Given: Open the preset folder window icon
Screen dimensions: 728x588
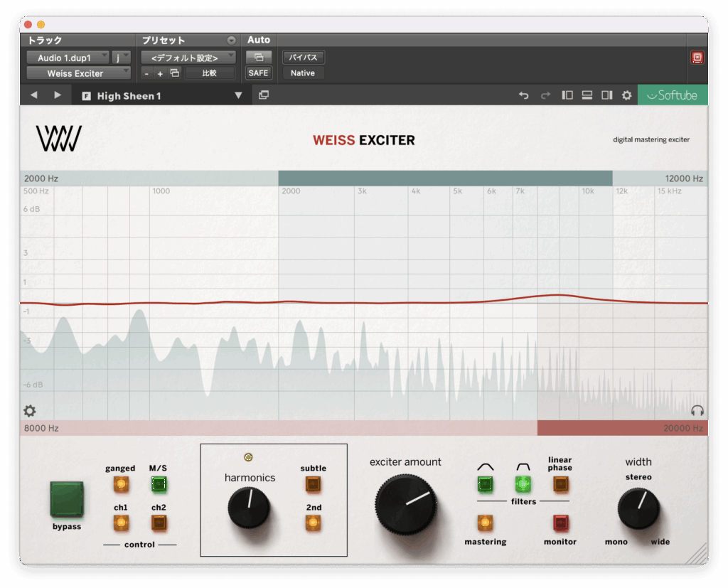Looking at the screenshot, I should [x=175, y=73].
